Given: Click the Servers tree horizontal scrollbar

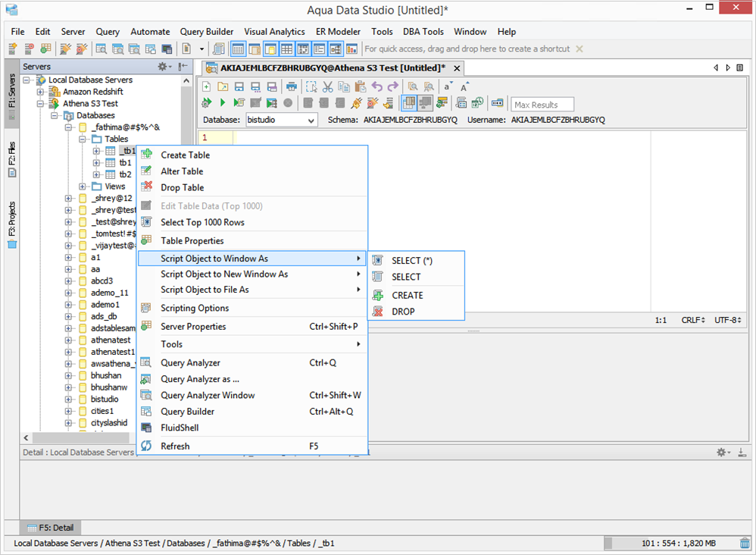Looking at the screenshot, I should click(82, 437).
